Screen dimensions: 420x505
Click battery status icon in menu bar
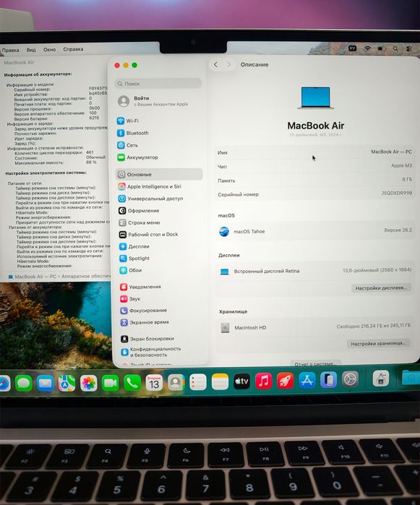(x=382, y=48)
